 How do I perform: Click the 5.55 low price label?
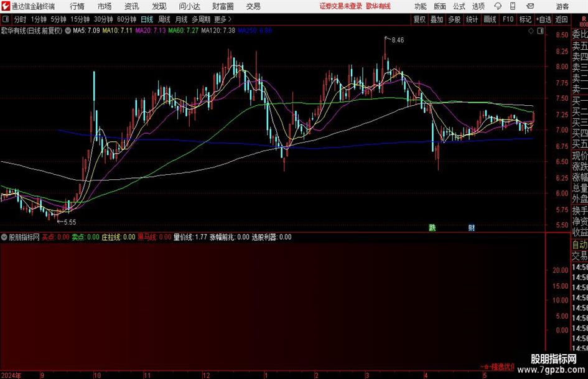click(69, 222)
